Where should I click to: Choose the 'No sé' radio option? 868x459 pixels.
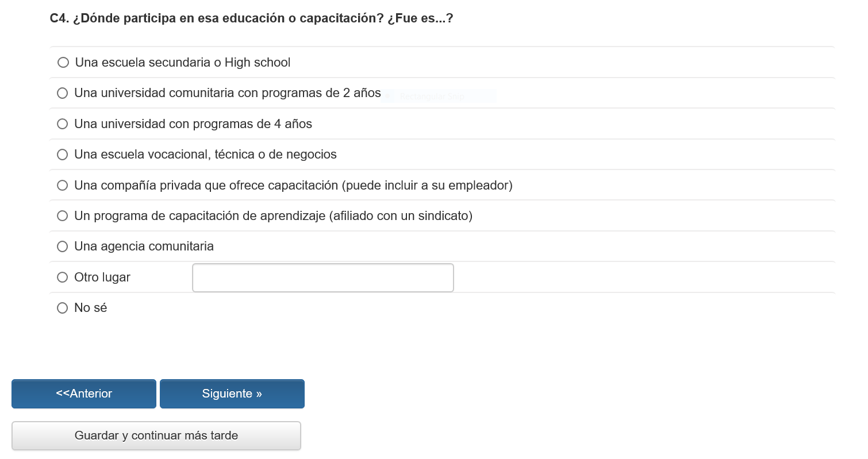click(63, 308)
